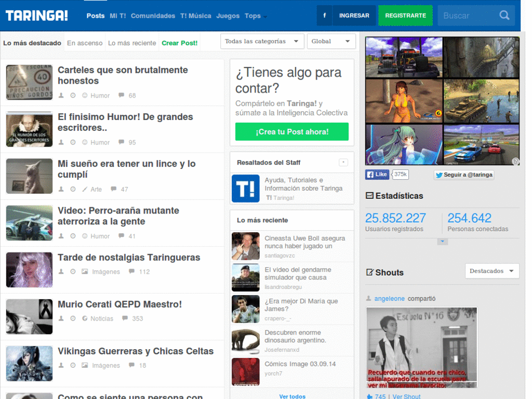Click Noticias icon on Murio Cerati post
Viewport: 532px width, 399px height.
click(x=85, y=318)
